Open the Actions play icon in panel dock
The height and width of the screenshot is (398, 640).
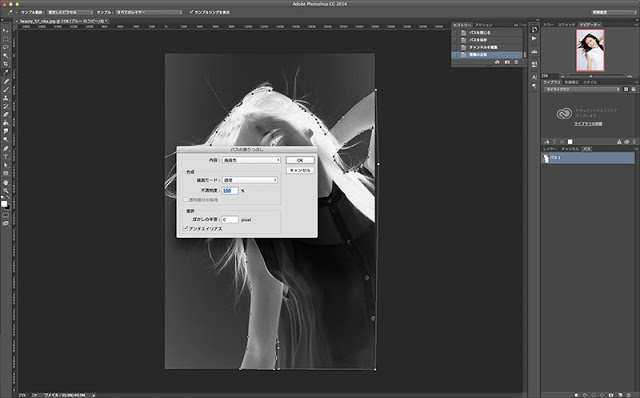[534, 38]
